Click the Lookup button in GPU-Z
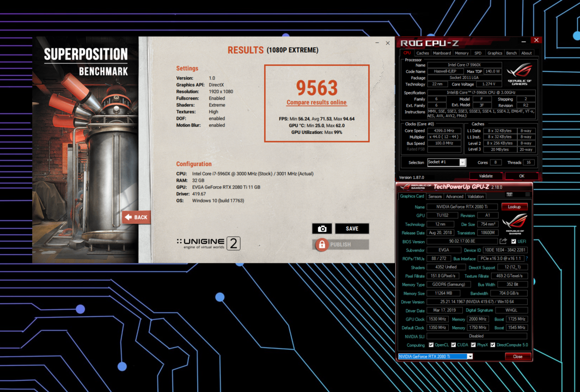Image resolution: width=580 pixels, height=392 pixels. click(514, 207)
